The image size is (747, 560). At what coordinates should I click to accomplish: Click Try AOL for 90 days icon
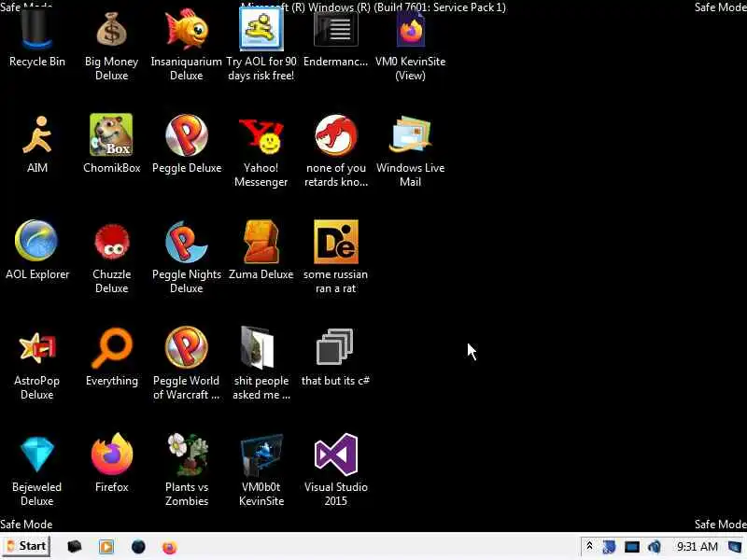pyautogui.click(x=261, y=30)
